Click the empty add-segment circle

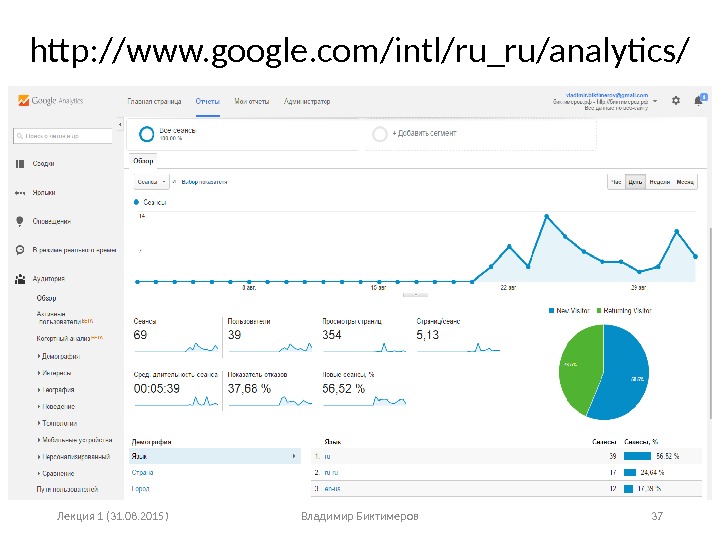380,134
